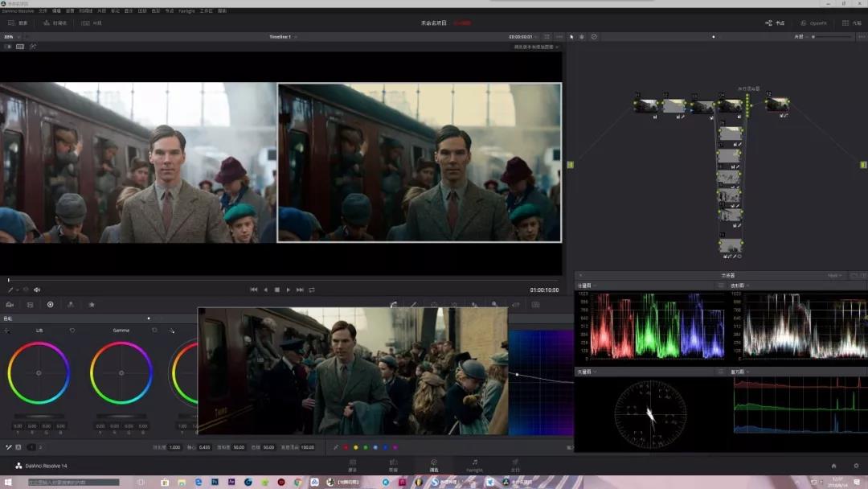The image size is (868, 489).
Task: Click Chrome icon in Windows taskbar
Action: pyautogui.click(x=298, y=483)
